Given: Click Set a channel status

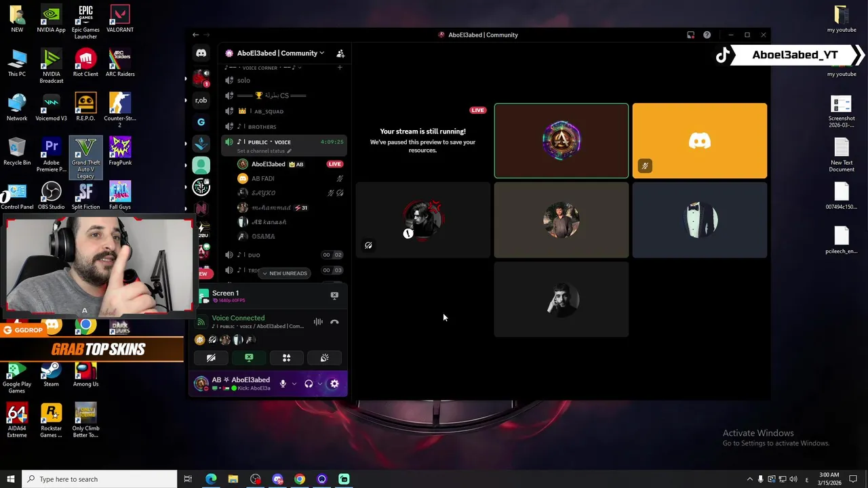Looking at the screenshot, I should click(x=264, y=151).
